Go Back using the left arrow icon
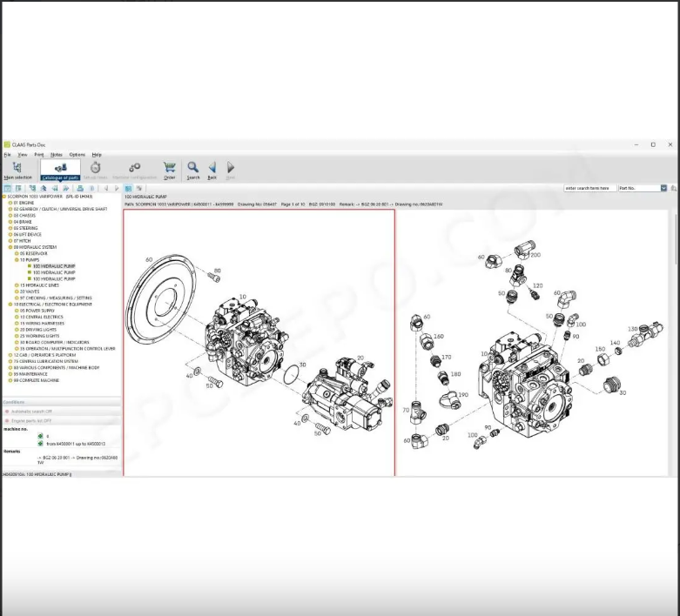 click(212, 169)
